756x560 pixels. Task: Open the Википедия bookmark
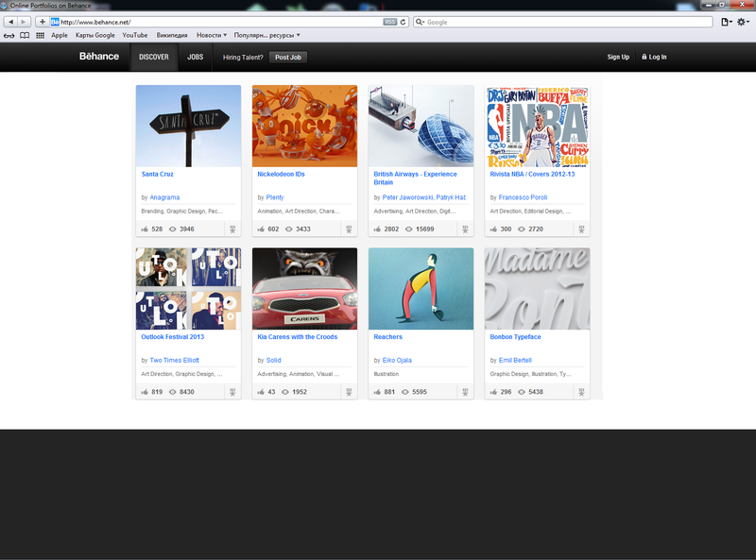[x=172, y=35]
